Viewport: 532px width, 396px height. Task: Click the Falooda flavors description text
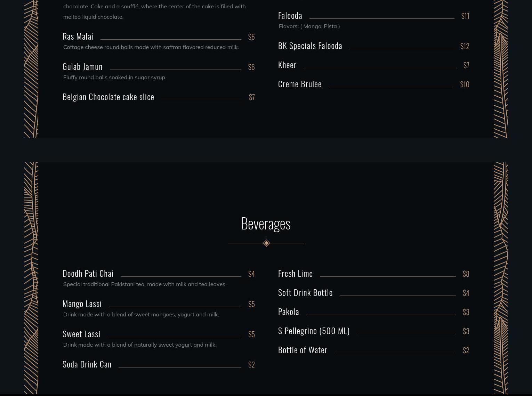[x=309, y=26]
